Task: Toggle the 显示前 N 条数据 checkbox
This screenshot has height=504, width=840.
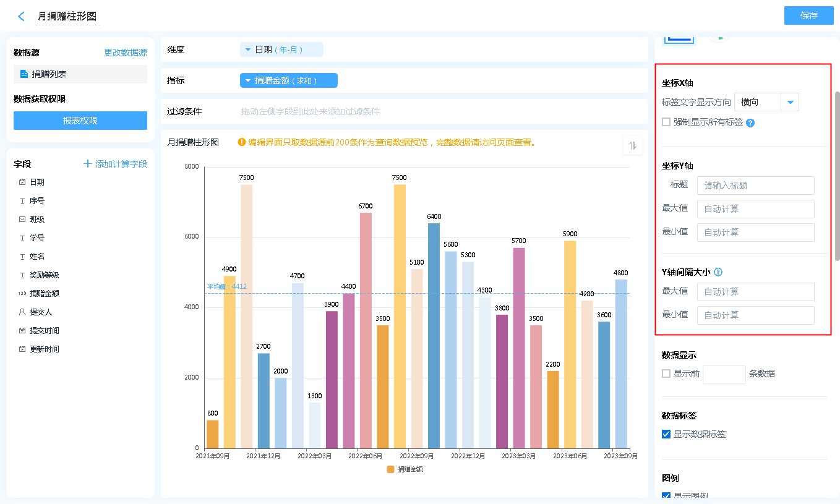Action: 666,374
